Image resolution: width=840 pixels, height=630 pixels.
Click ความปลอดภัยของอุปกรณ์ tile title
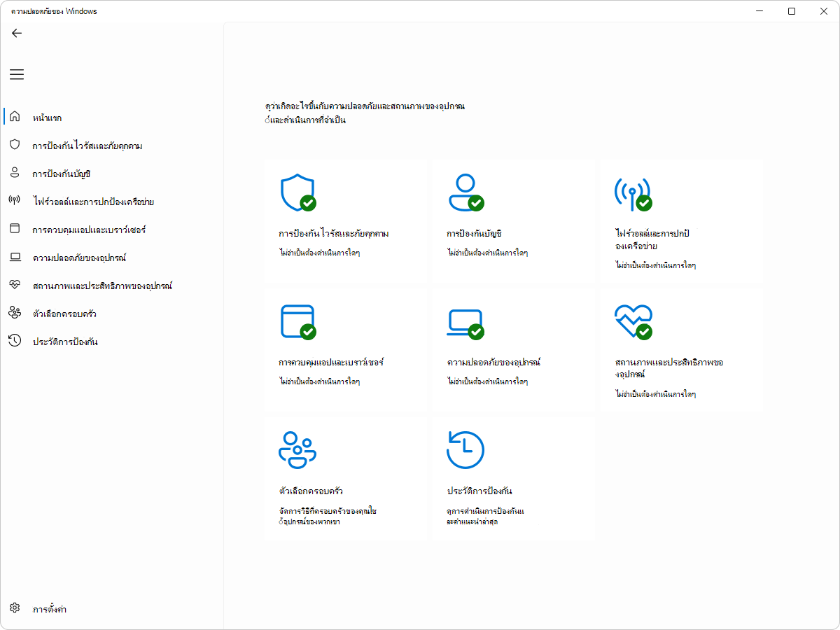click(493, 362)
